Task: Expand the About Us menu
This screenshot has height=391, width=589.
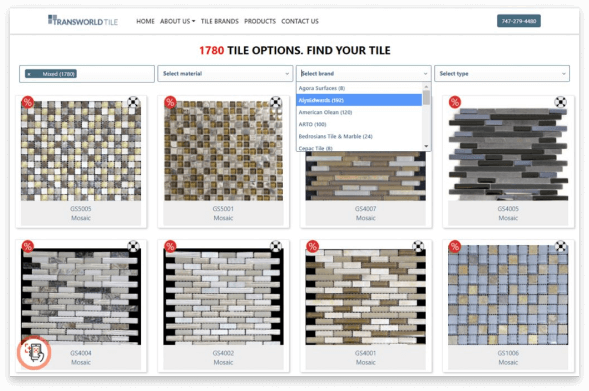Action: [x=177, y=21]
